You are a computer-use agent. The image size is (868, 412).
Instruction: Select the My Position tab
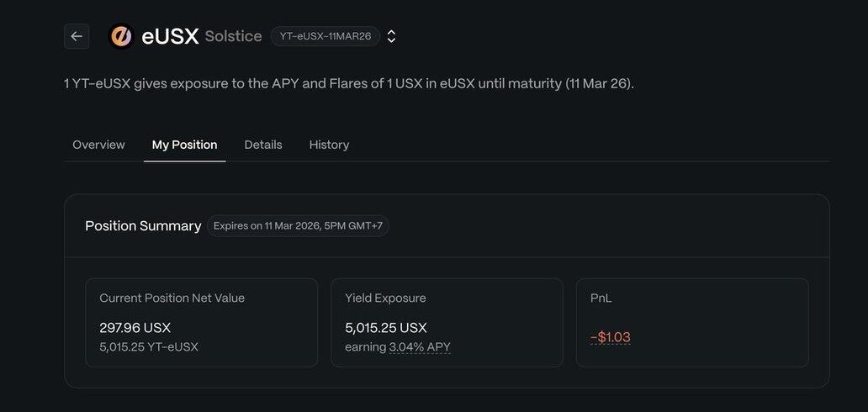184,145
